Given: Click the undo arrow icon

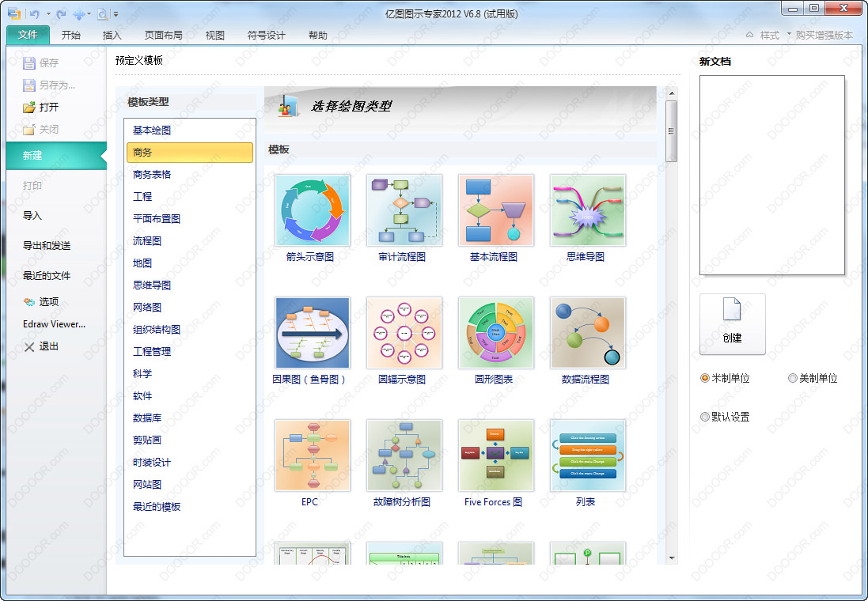Looking at the screenshot, I should click(x=34, y=13).
